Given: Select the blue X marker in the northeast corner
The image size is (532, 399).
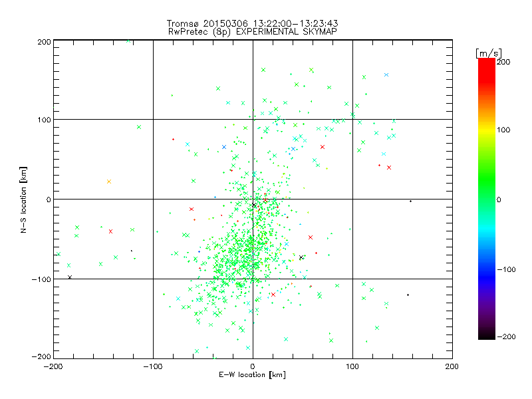Looking at the screenshot, I should [x=386, y=74].
